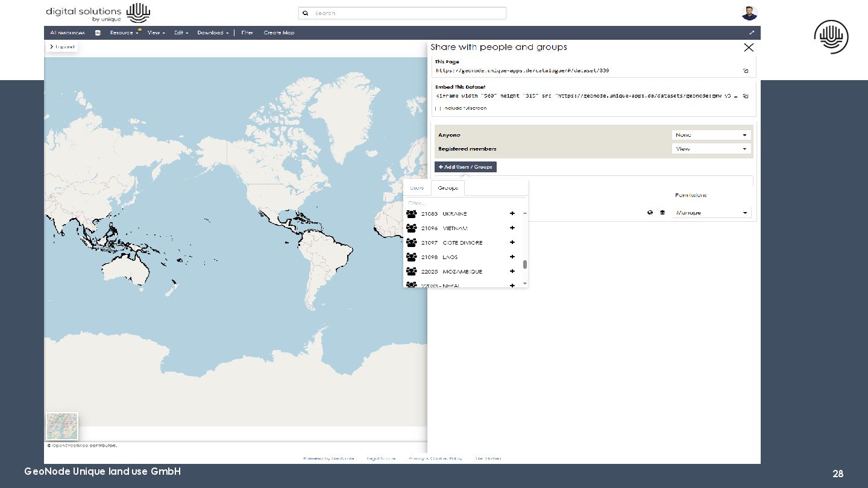This screenshot has height=488, width=868.
Task: Open the Powered by GeoNode link
Action: pyautogui.click(x=329, y=458)
